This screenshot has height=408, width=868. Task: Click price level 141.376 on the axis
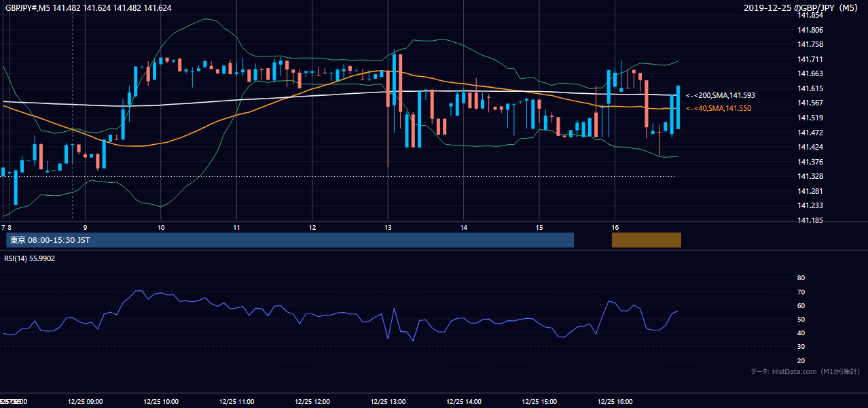[810, 162]
